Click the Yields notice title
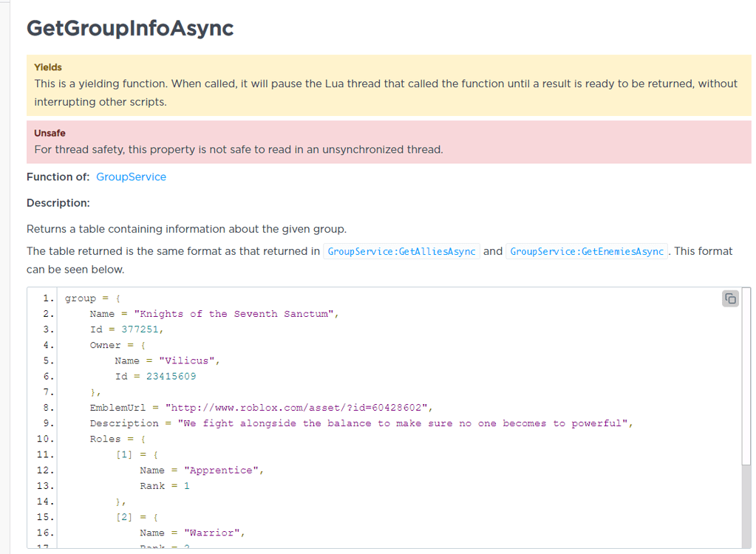756x554 pixels. [x=48, y=67]
